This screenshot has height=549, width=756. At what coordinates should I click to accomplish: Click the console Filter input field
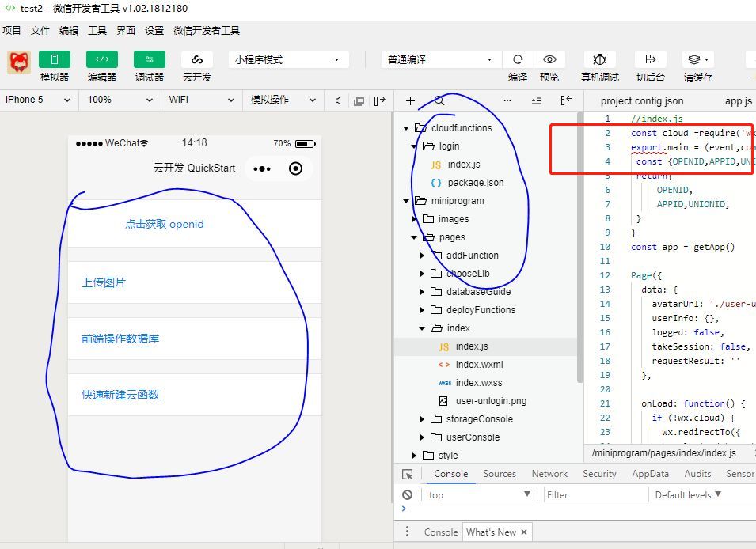[x=596, y=495]
